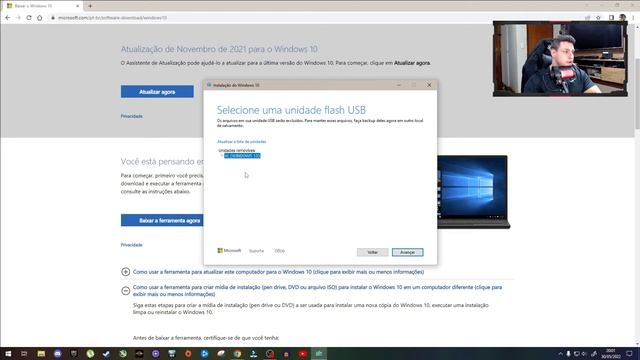Show hidden system tray icons
The width and height of the screenshot is (640, 360).
coord(560,353)
